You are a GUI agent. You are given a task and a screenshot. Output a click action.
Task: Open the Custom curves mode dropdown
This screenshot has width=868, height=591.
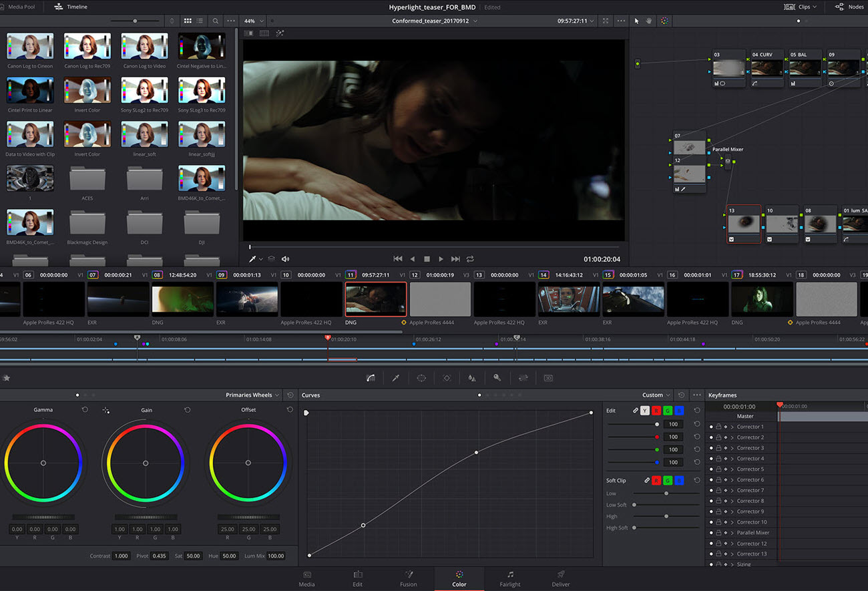click(x=657, y=395)
